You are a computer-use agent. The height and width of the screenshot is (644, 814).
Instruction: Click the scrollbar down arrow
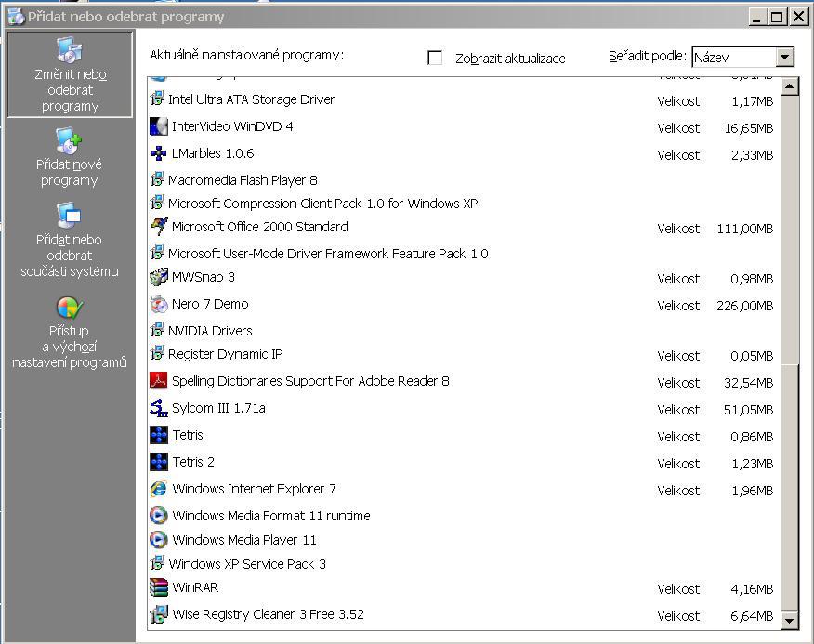[790, 620]
